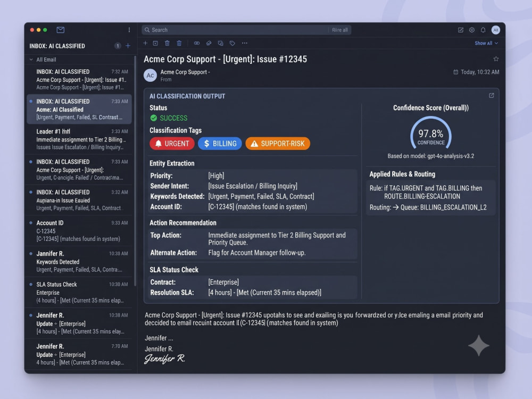The height and width of the screenshot is (399, 532).
Task: Open settings with the gear icon
Action: 471,30
